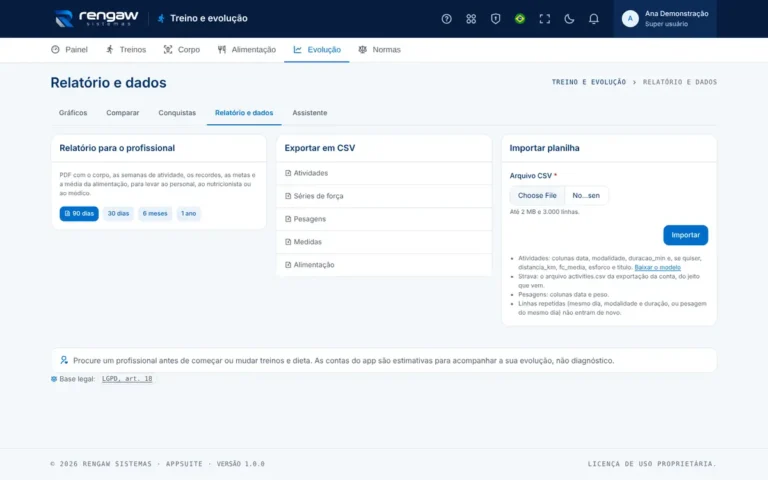
Task: Click Treino e evolução breadcrumb
Action: coord(589,82)
